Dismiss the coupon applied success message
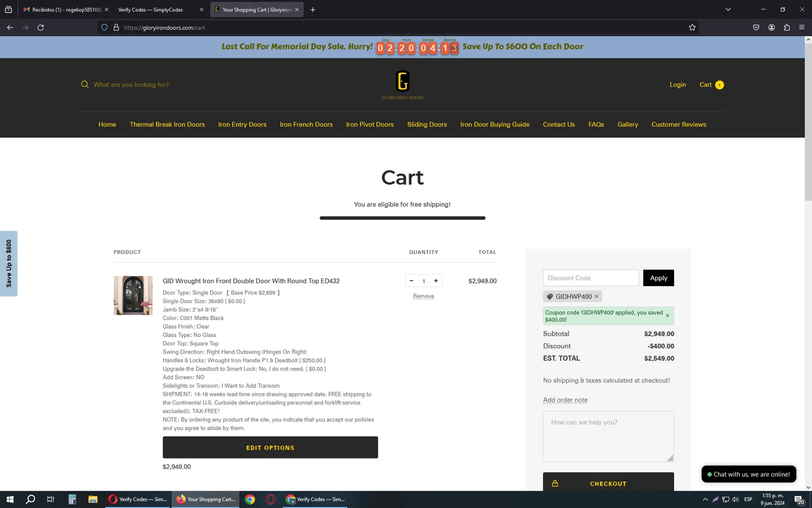 pyautogui.click(x=667, y=316)
